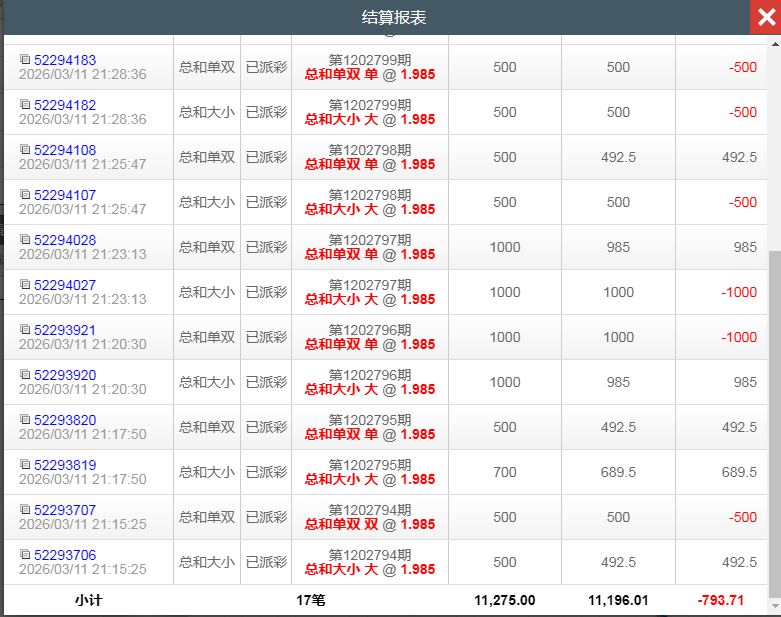Screen dimensions: 781x617
Task: Click bet text 总和单双 双 @ 1.985
Action: pos(370,524)
